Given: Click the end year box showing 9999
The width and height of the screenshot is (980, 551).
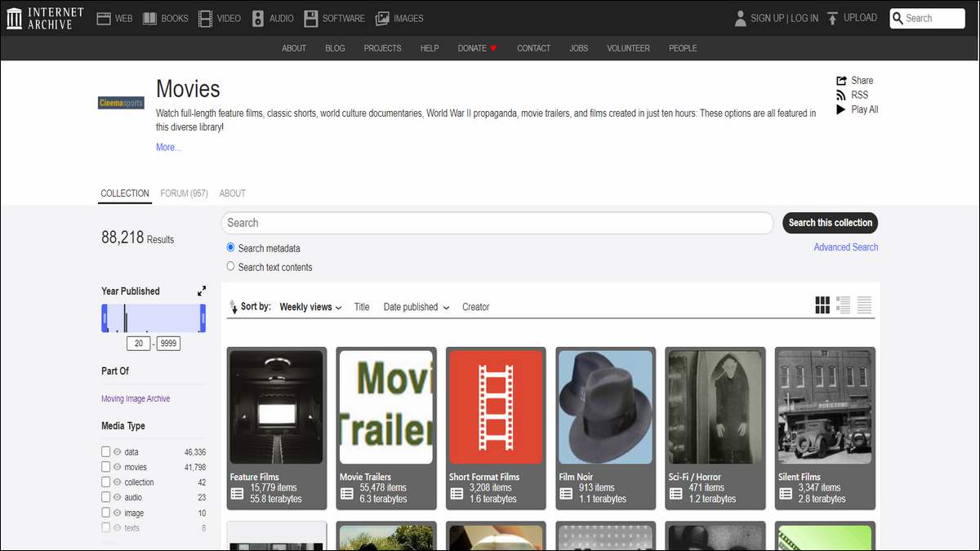Looking at the screenshot, I should coord(168,344).
